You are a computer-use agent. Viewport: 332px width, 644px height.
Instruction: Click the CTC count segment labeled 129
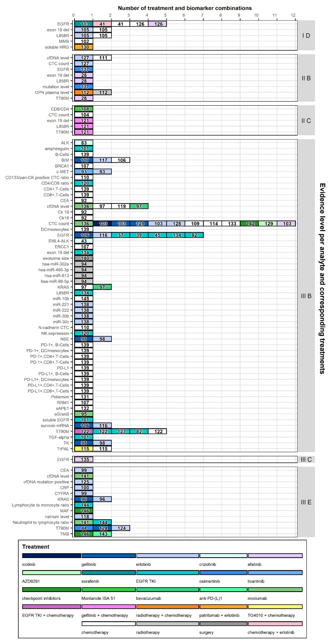pyautogui.click(x=268, y=223)
